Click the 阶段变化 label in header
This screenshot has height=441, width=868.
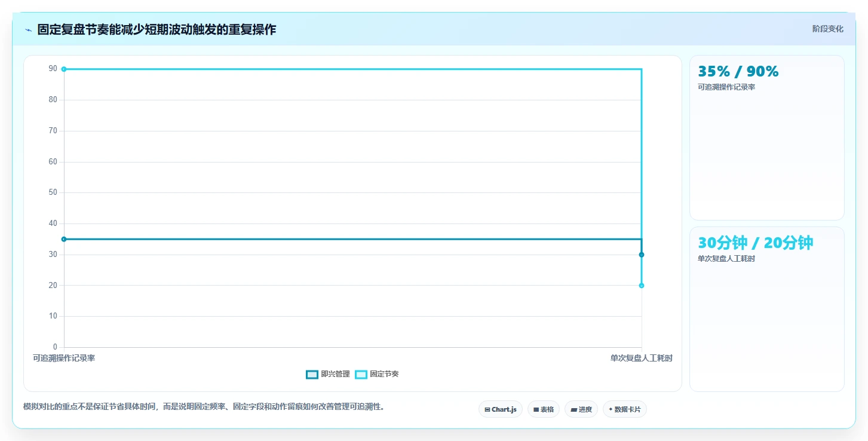tap(828, 29)
